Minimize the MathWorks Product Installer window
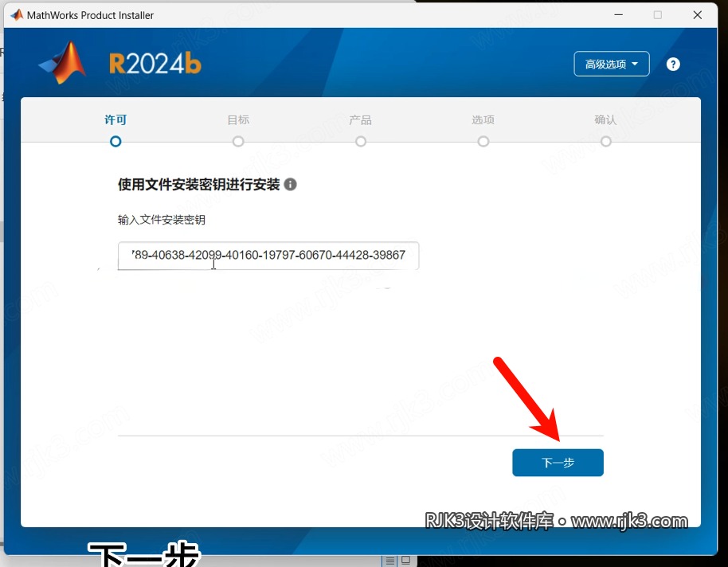This screenshot has width=728, height=567. pyautogui.click(x=618, y=15)
